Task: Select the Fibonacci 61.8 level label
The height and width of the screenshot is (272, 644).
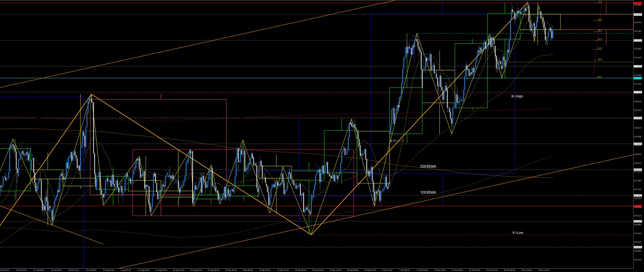Action: pos(599,48)
